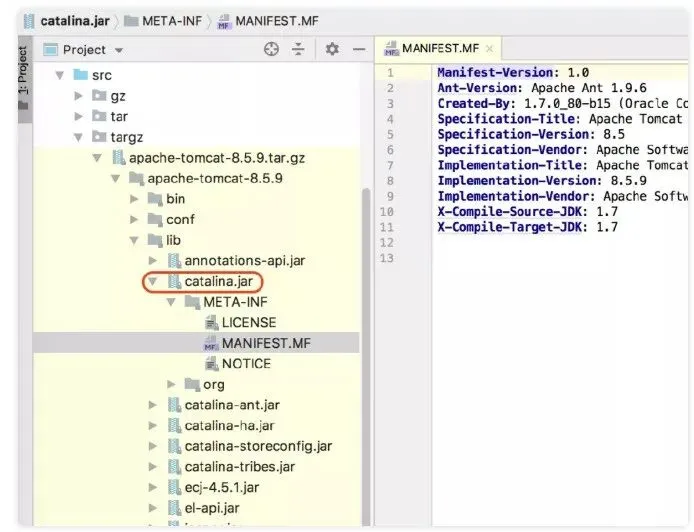Click the catalina-storeconfig.jar archive icon

click(174, 446)
